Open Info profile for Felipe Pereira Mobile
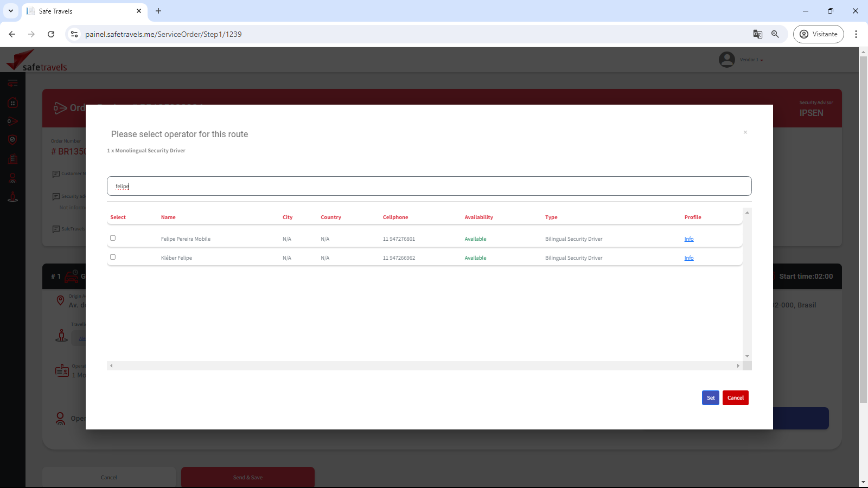The height and width of the screenshot is (488, 868). 688,239
